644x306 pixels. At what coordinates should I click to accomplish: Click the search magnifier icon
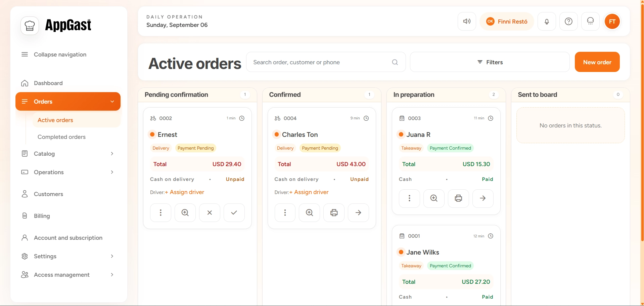pyautogui.click(x=395, y=62)
